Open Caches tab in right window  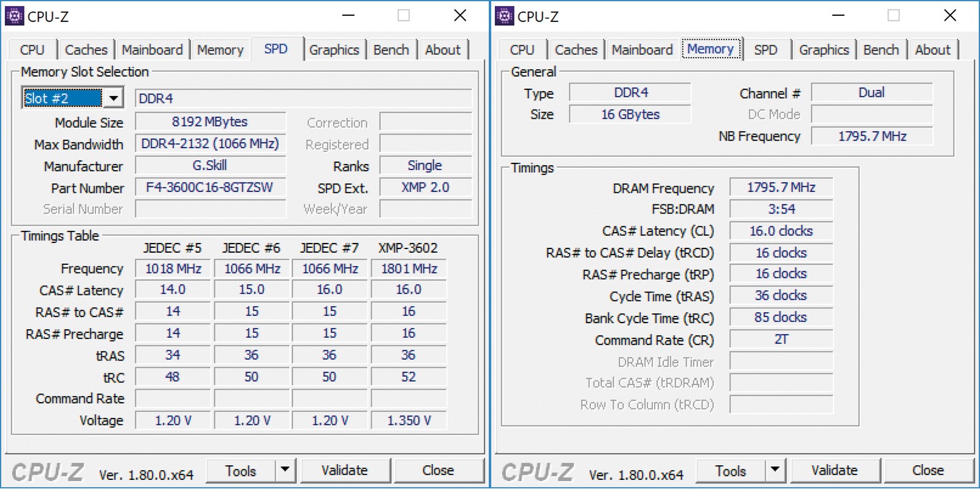pyautogui.click(x=576, y=50)
